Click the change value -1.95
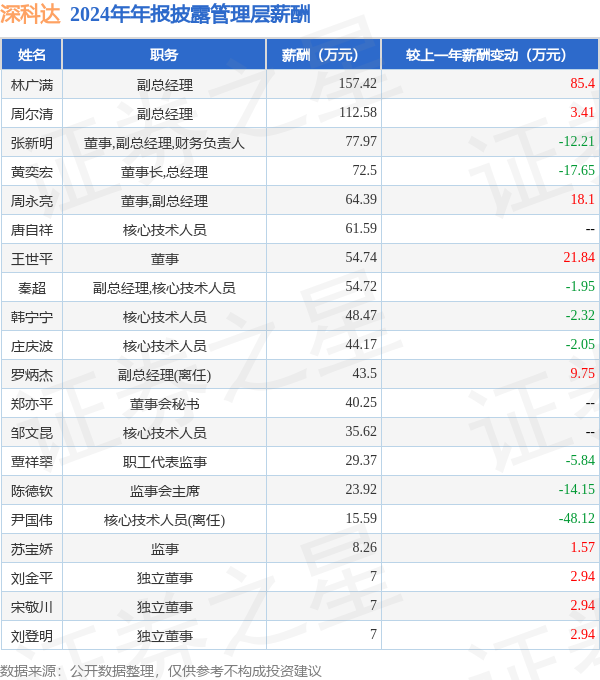This screenshot has height=680, width=600. click(x=580, y=286)
